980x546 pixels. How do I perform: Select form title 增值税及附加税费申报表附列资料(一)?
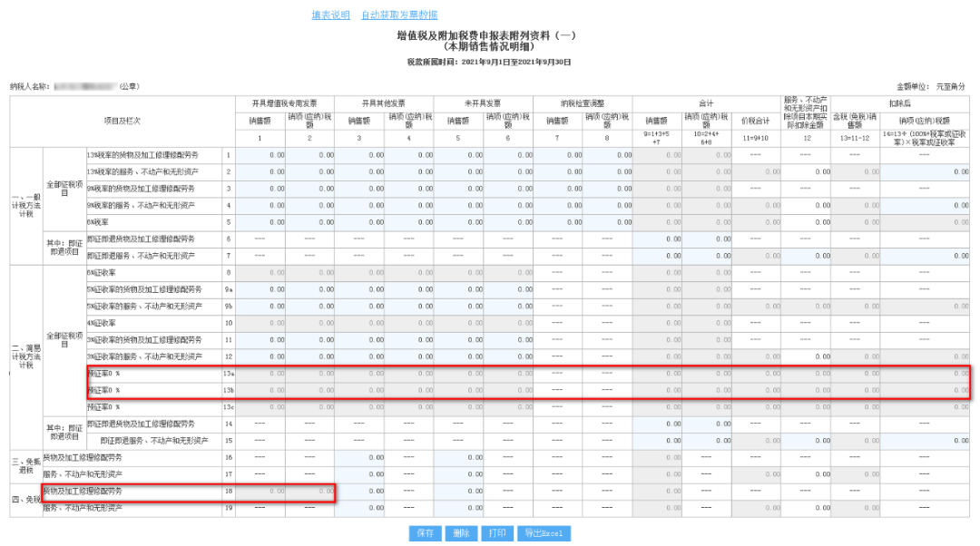tap(486, 35)
